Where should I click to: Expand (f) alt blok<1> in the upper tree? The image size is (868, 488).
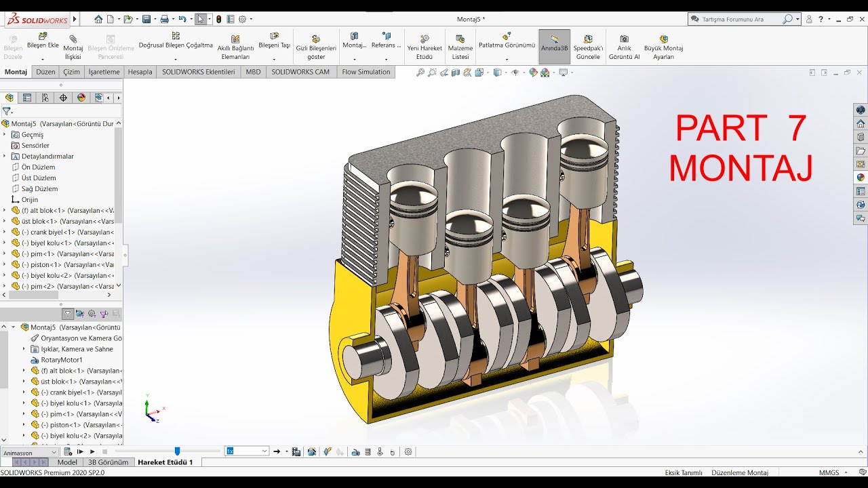coord(5,211)
